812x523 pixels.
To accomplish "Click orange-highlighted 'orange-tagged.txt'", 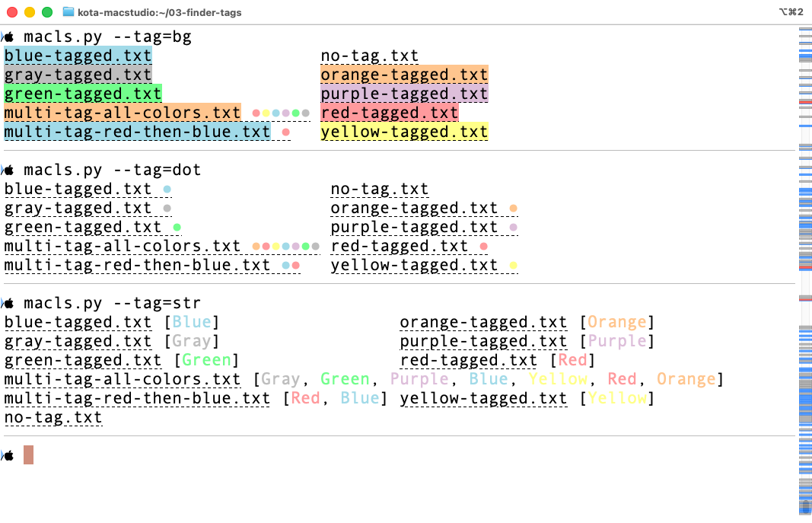I will tap(404, 75).
